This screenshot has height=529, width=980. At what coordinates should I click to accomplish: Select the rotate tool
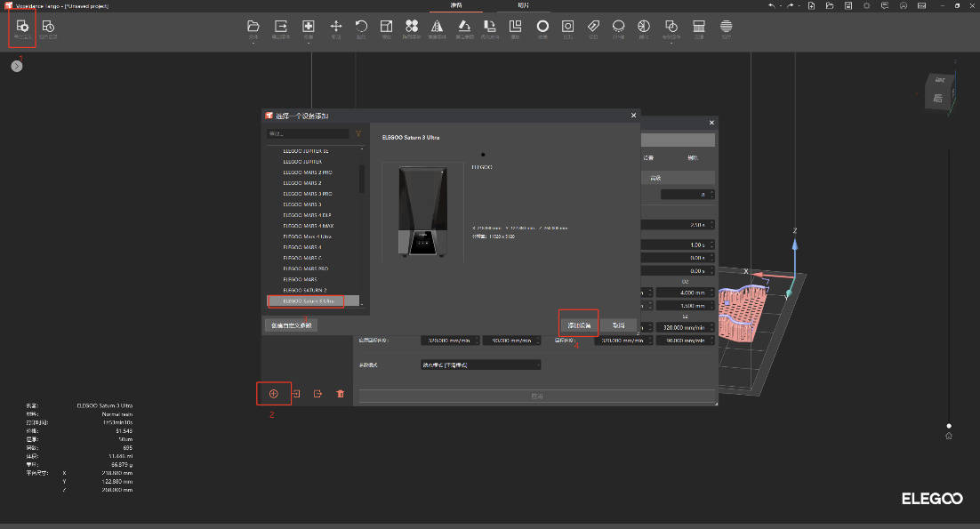pos(361,26)
